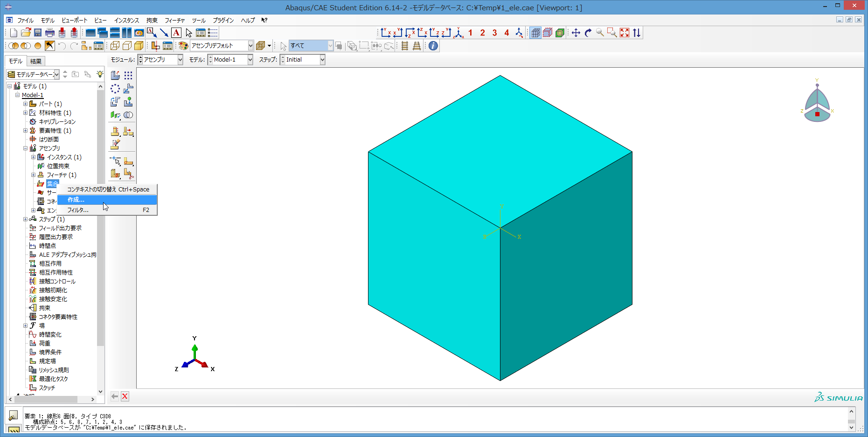Select 荷重 in the model tree
Viewport: 868px width, 437px height.
[x=45, y=344]
